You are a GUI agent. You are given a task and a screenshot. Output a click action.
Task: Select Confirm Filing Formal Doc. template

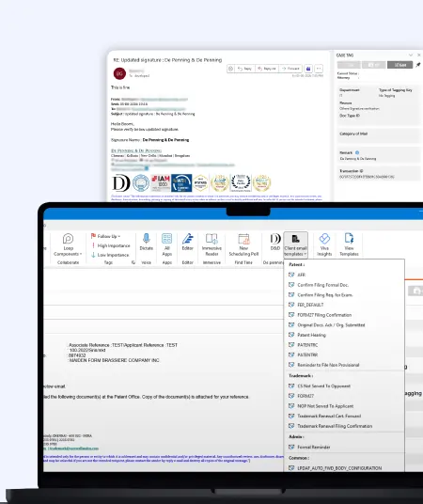pos(344,285)
